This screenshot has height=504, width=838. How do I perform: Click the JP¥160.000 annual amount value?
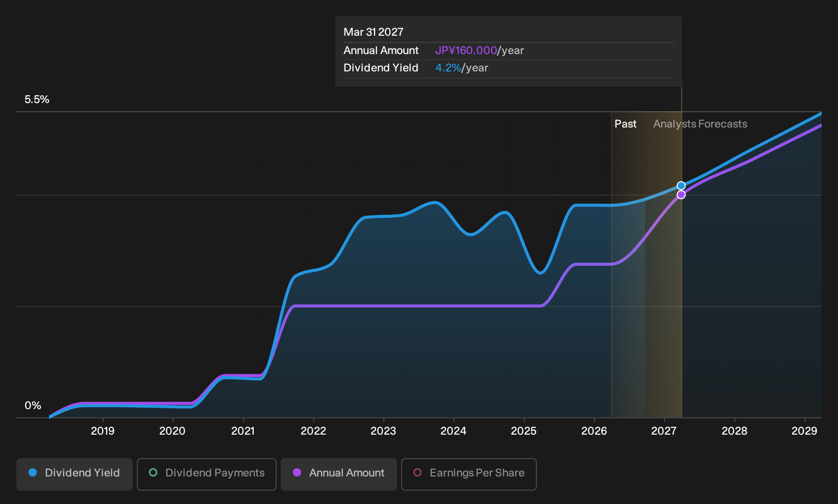tap(466, 51)
